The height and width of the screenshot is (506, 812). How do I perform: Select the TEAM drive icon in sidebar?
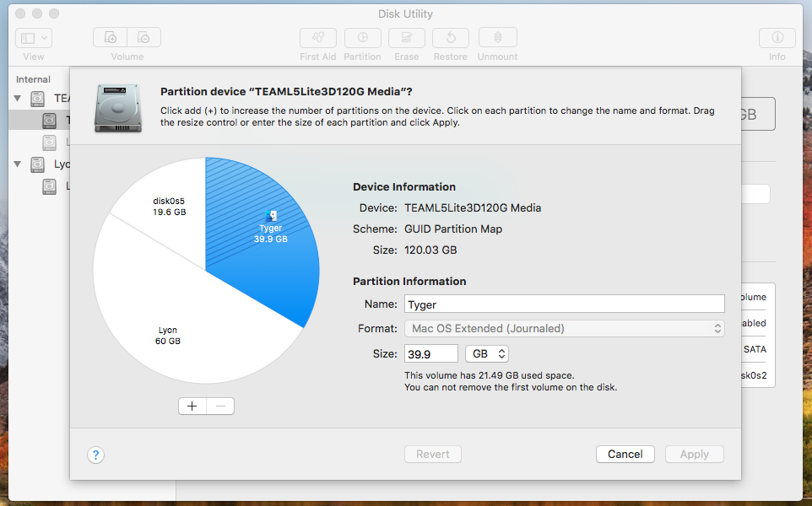click(37, 99)
